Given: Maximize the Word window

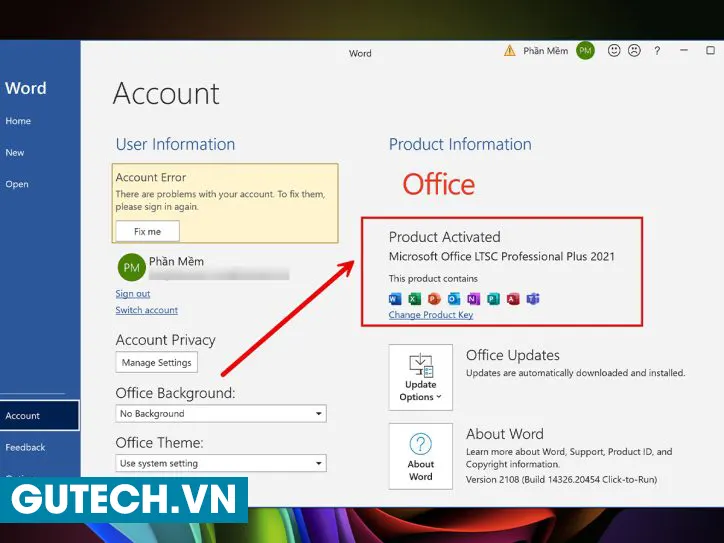Looking at the screenshot, I should (711, 50).
